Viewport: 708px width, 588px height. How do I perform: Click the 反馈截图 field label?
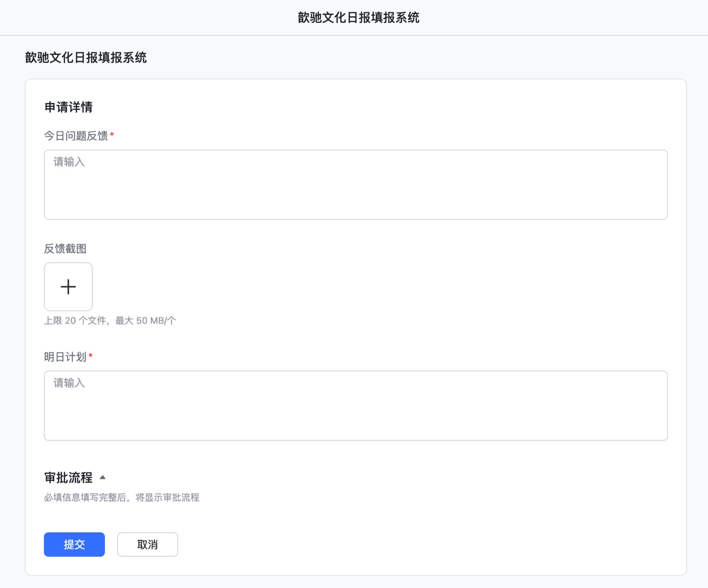[x=65, y=249]
